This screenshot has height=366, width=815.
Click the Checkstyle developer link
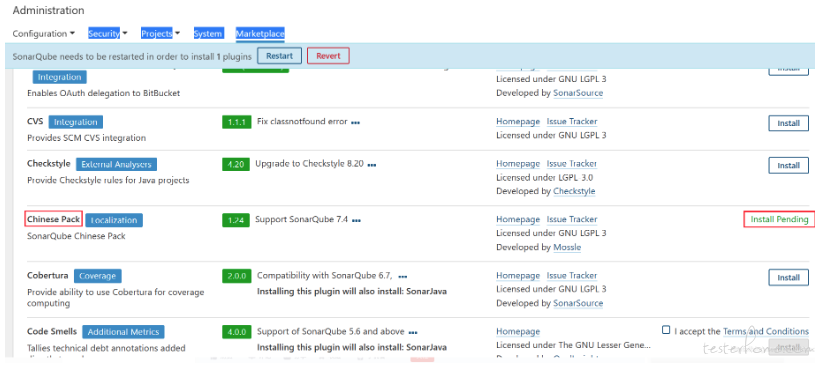click(x=574, y=191)
